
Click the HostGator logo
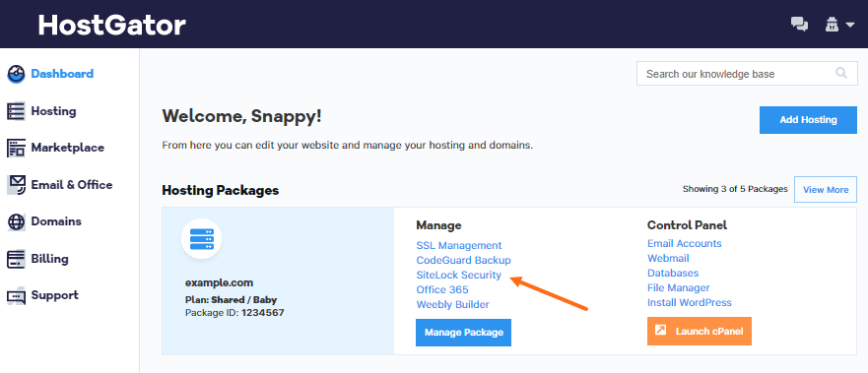(x=111, y=25)
